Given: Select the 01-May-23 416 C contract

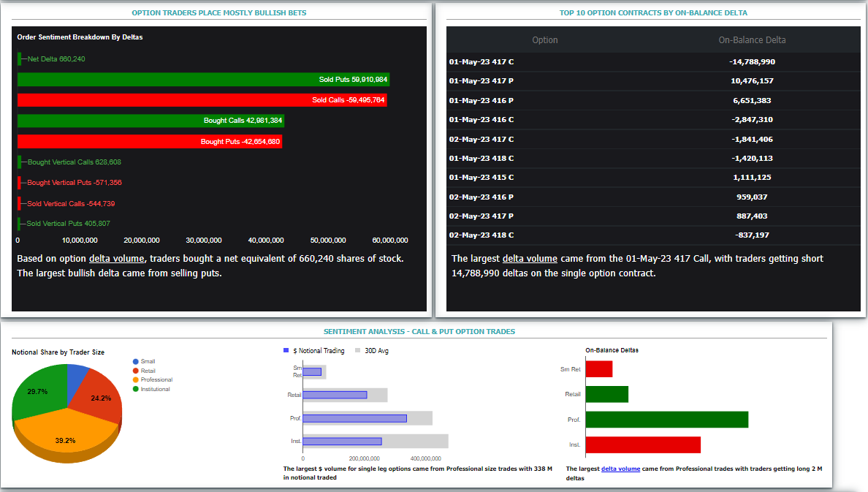Looking at the screenshot, I should point(653,120).
